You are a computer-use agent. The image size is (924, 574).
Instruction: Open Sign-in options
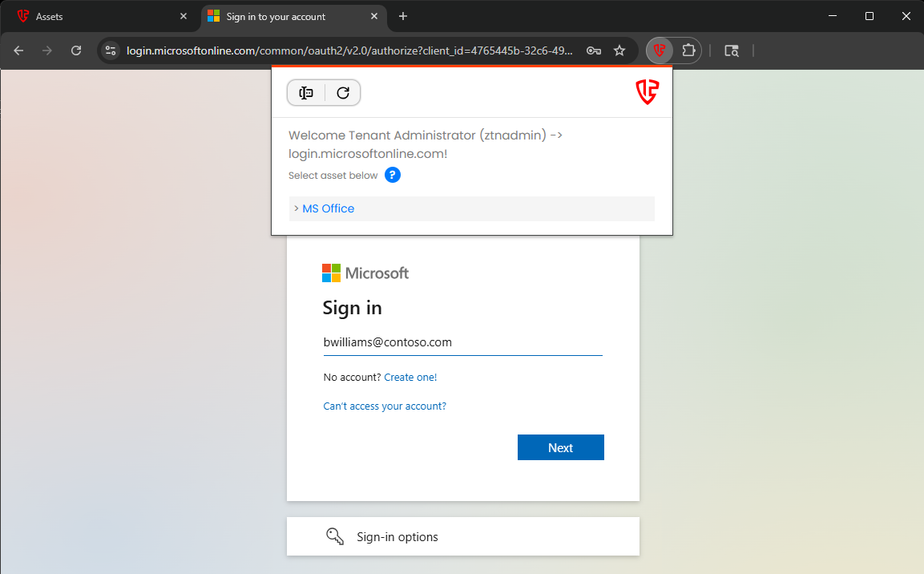click(397, 537)
